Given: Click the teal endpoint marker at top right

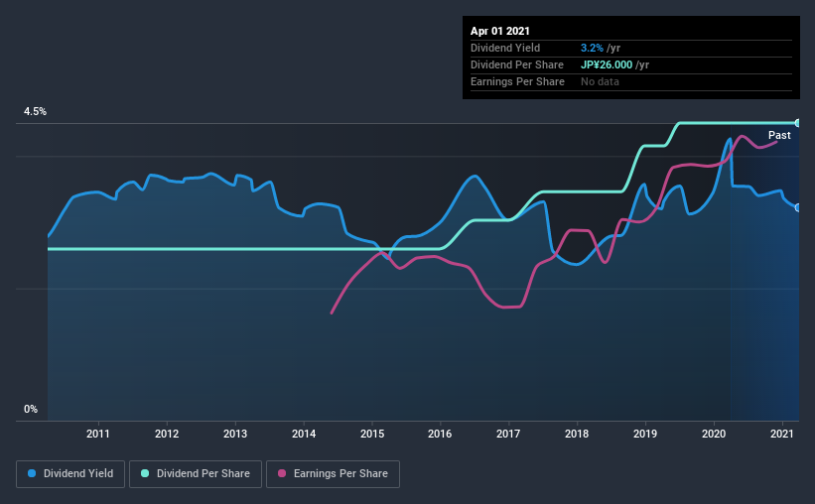Looking at the screenshot, I should [x=798, y=123].
